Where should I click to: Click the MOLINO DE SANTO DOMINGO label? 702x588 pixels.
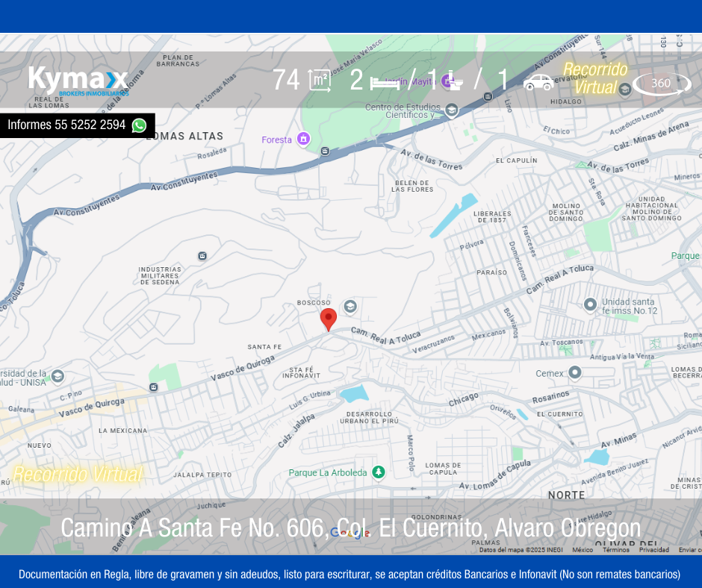566,212
